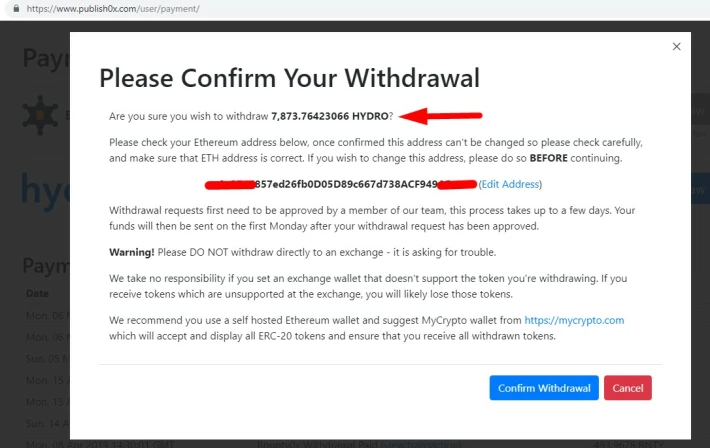Open the Edit Address link
Screen dimensions: 710x448
point(510,184)
